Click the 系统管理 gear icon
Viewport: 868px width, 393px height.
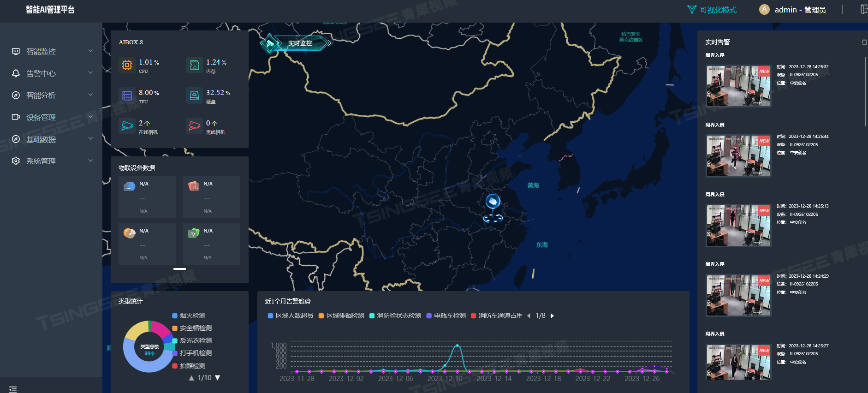pyautogui.click(x=16, y=161)
